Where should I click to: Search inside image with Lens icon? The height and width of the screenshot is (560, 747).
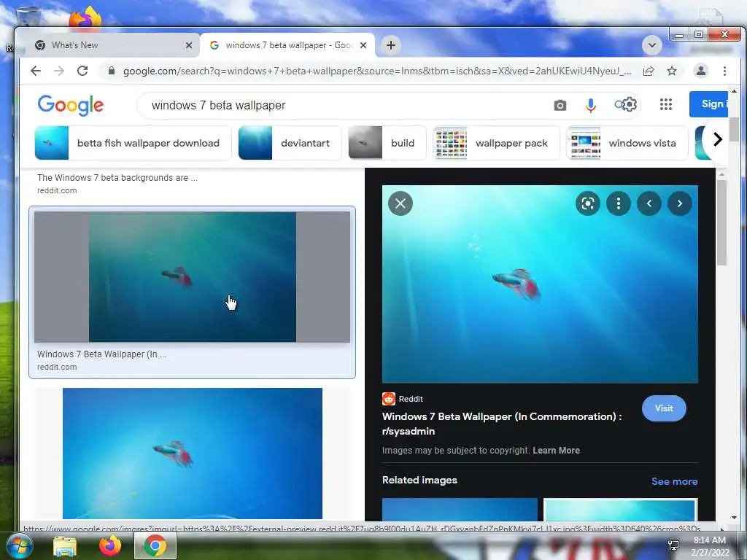click(x=588, y=203)
